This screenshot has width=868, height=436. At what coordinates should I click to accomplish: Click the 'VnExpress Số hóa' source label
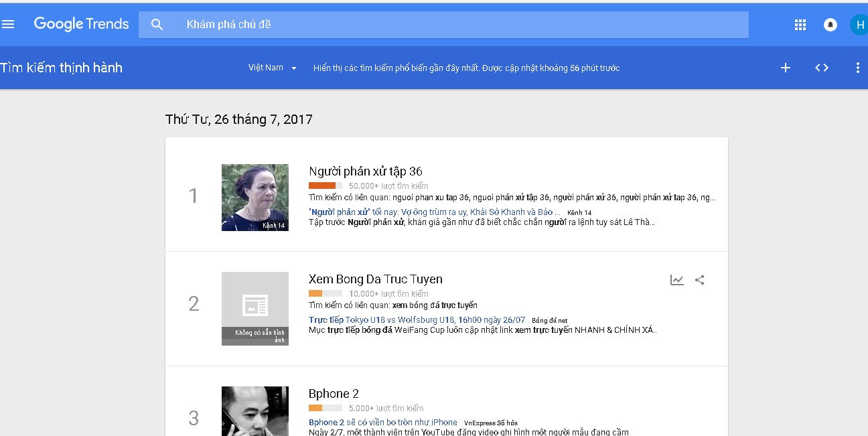(490, 423)
